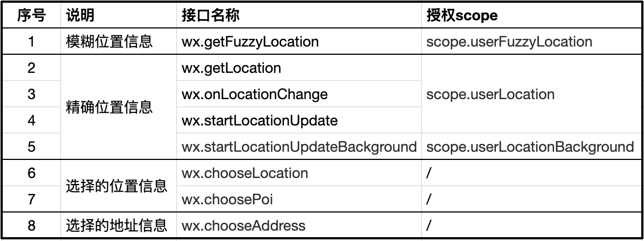This screenshot has height=241, width=644.
Task: Click the wx.getLocation entry
Action: (x=231, y=68)
